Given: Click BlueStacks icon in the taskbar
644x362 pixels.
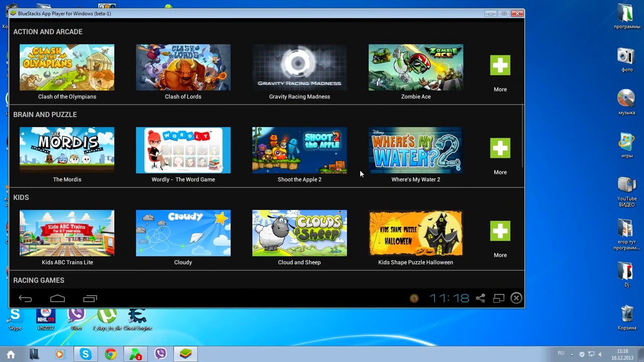Looking at the screenshot, I should (x=186, y=354).
